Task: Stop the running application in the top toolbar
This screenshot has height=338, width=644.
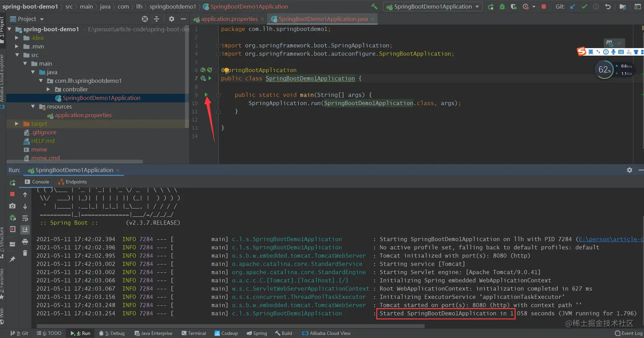Action: pyautogui.click(x=543, y=7)
